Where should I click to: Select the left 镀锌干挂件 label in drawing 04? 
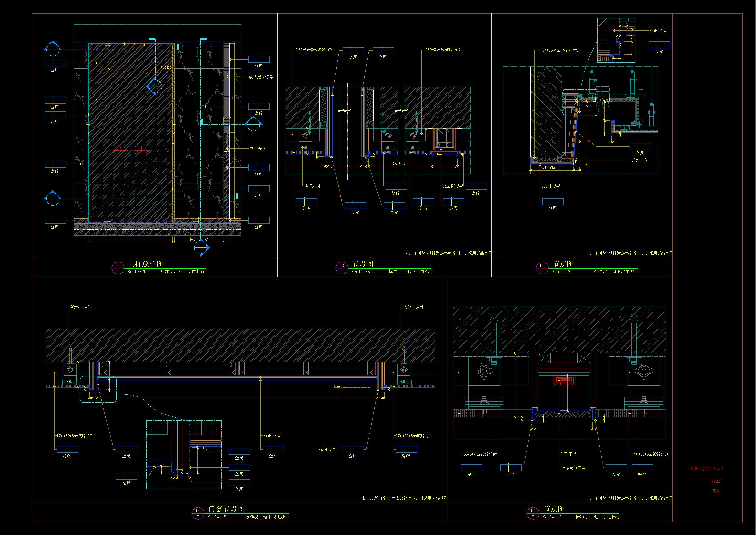pos(81,307)
